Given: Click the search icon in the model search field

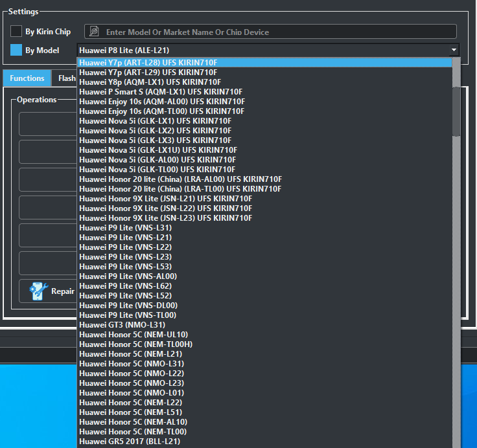Looking at the screenshot, I should [95, 31].
